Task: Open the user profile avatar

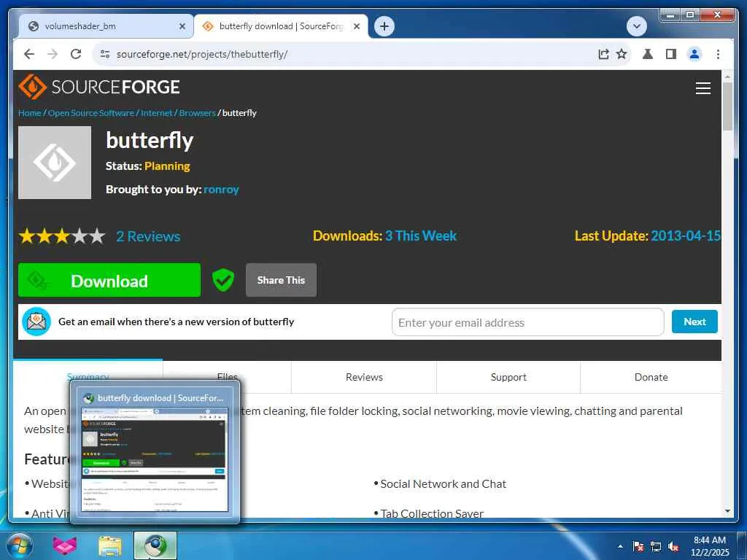Action: [x=694, y=54]
